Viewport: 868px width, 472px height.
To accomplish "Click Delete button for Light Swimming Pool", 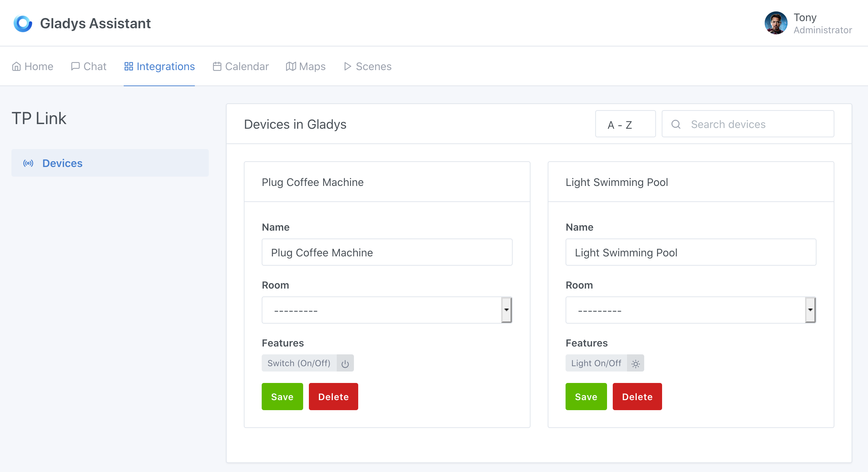I will coord(637,397).
